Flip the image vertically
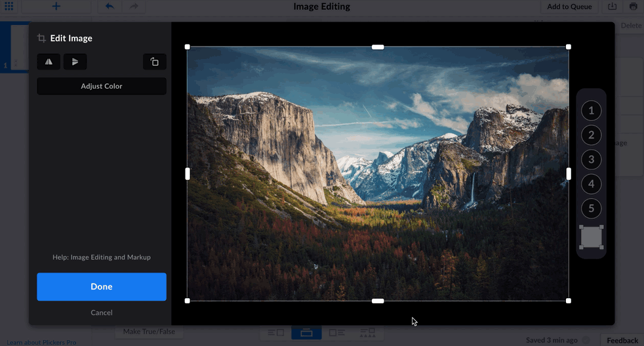 75,62
